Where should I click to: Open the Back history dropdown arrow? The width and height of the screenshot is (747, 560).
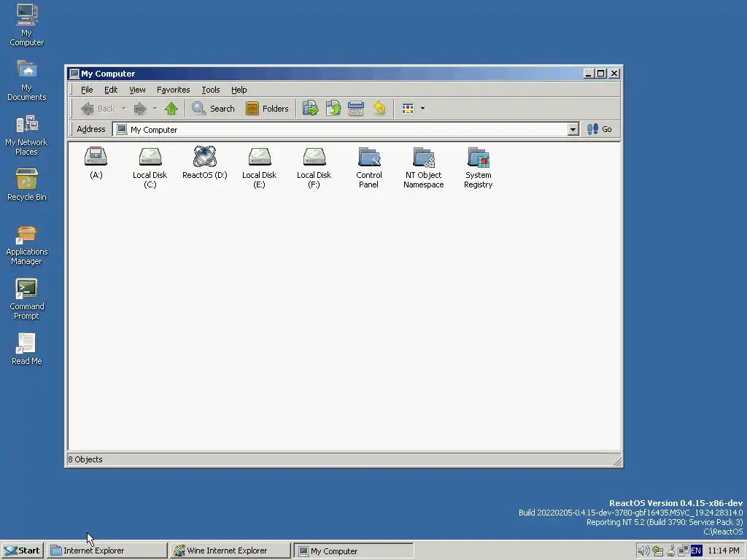(x=123, y=109)
